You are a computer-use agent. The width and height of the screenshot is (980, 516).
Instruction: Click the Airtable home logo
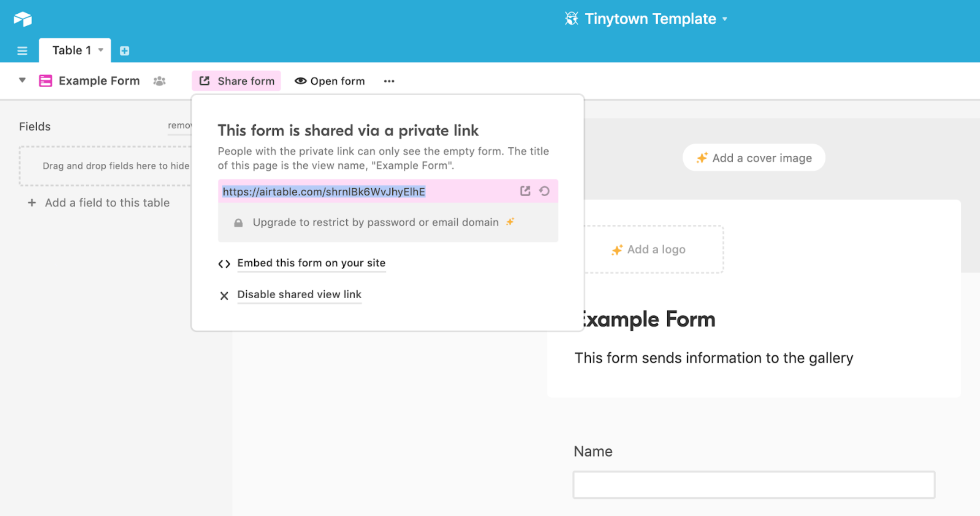(x=23, y=19)
